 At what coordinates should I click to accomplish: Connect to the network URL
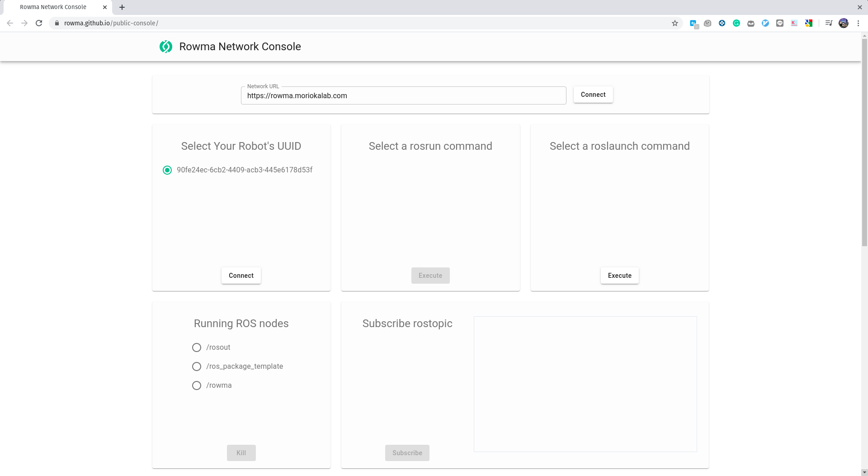pos(593,95)
